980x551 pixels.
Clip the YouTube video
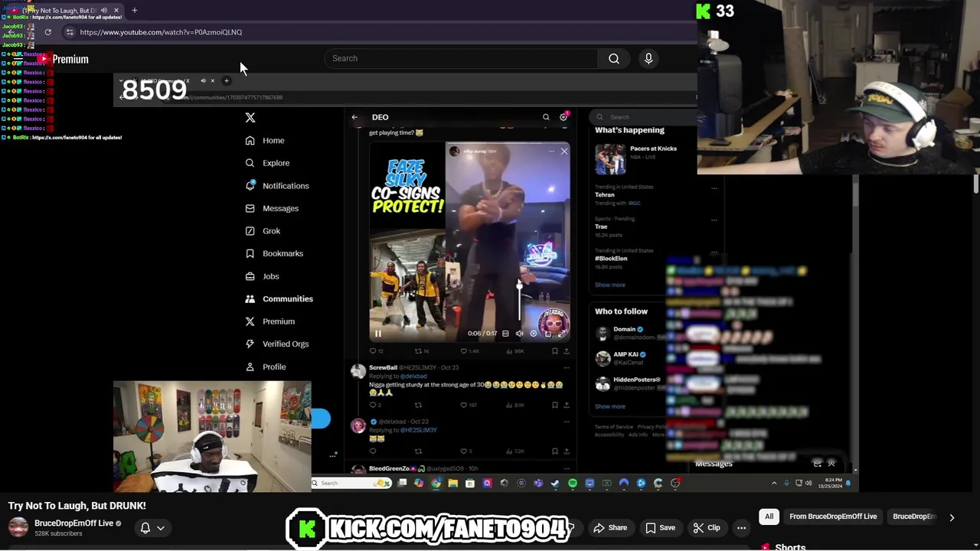707,528
